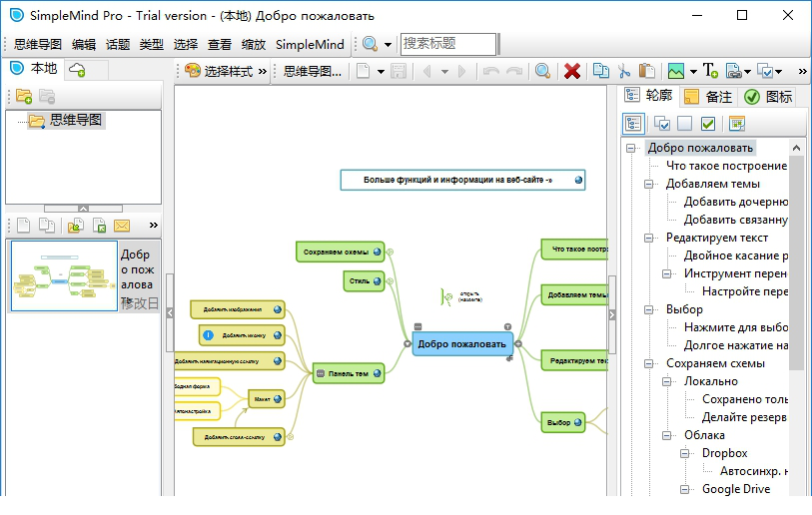Expand the main toolbar overflow chevron
The height and width of the screenshot is (515, 812).
pos(802,71)
